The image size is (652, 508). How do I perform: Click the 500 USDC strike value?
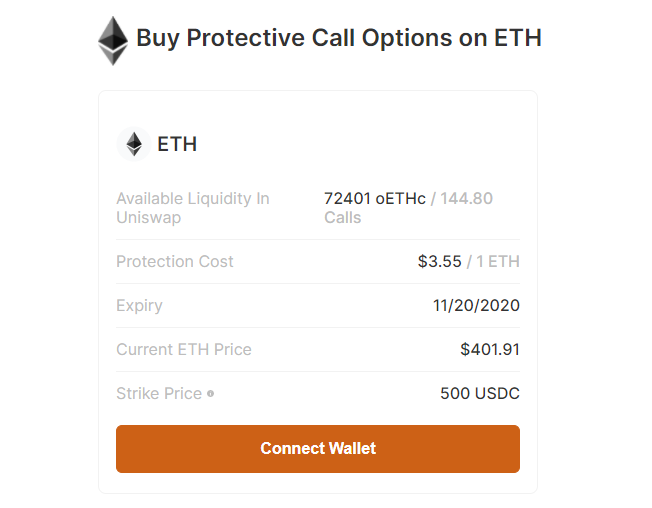(480, 394)
